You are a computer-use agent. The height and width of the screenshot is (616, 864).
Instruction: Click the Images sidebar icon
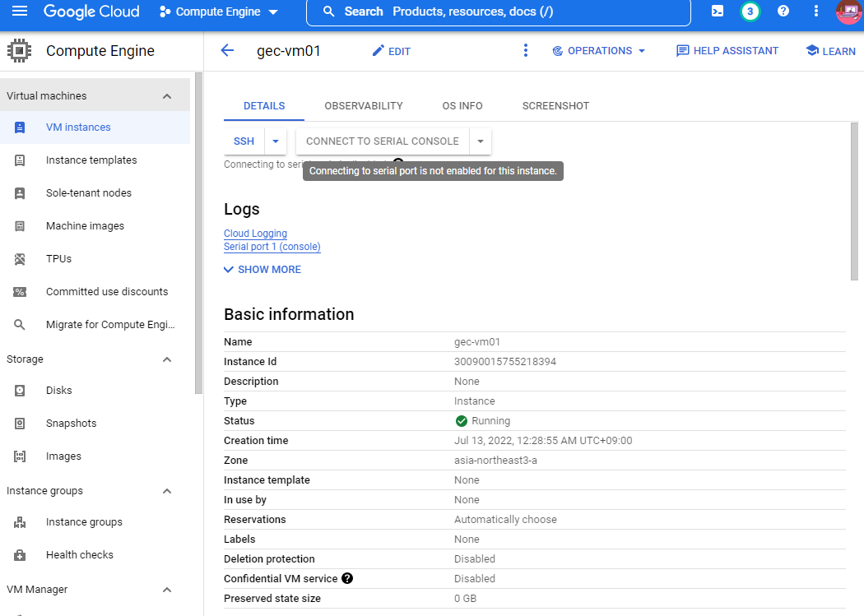(19, 456)
